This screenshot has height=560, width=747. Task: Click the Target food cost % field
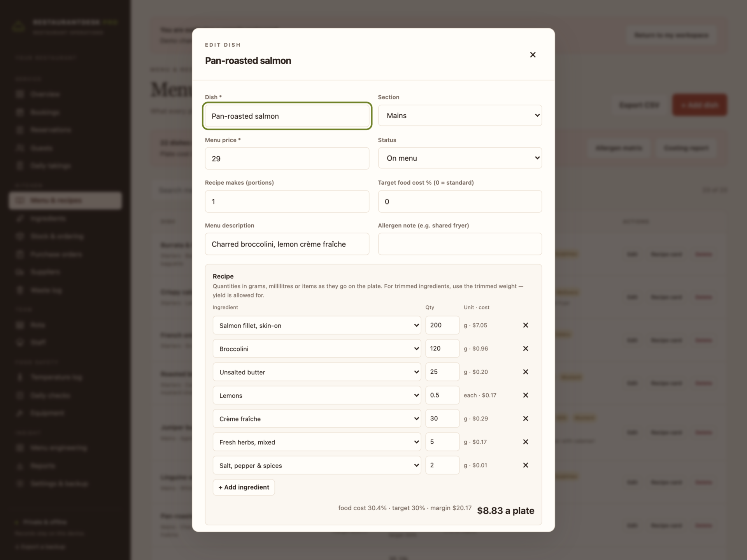[x=460, y=201]
